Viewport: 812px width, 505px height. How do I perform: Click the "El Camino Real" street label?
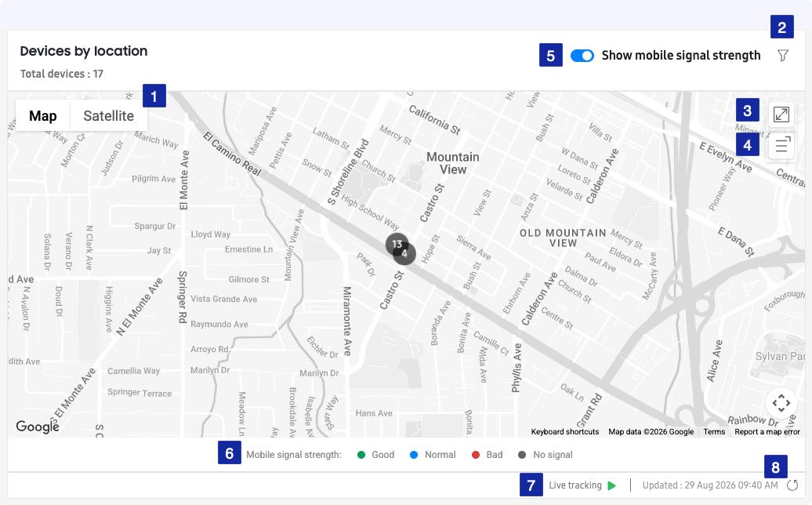[232, 154]
